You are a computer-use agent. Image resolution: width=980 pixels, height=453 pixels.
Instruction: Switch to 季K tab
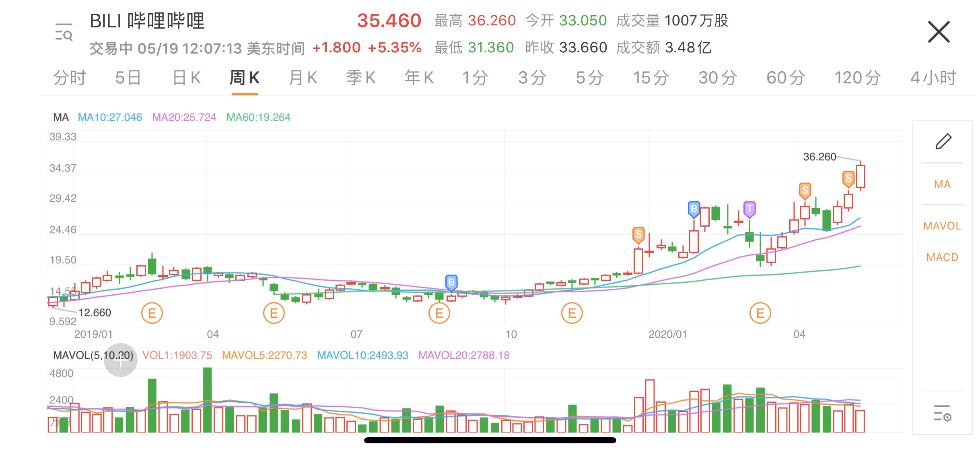(361, 78)
